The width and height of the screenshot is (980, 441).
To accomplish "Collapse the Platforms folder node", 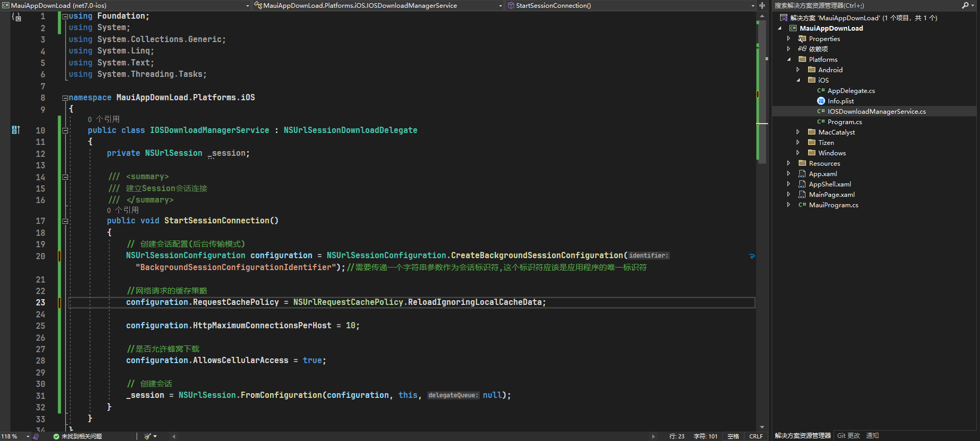I will point(789,59).
